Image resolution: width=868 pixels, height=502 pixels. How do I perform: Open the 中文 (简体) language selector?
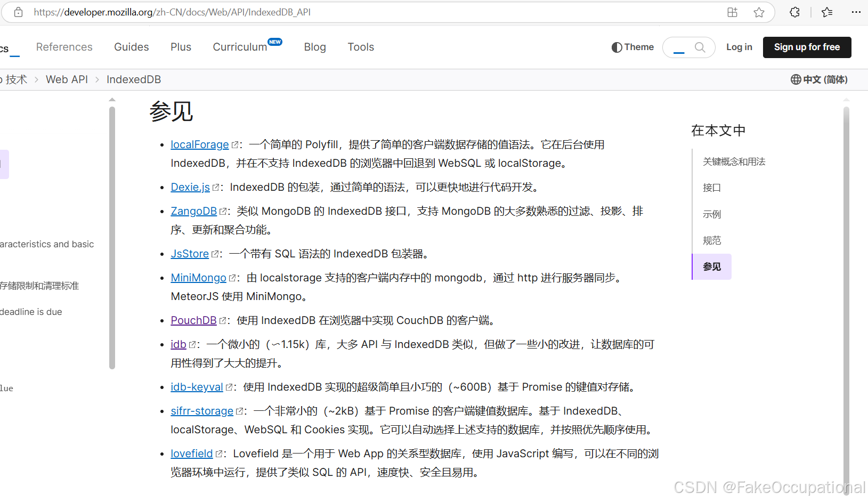point(819,79)
